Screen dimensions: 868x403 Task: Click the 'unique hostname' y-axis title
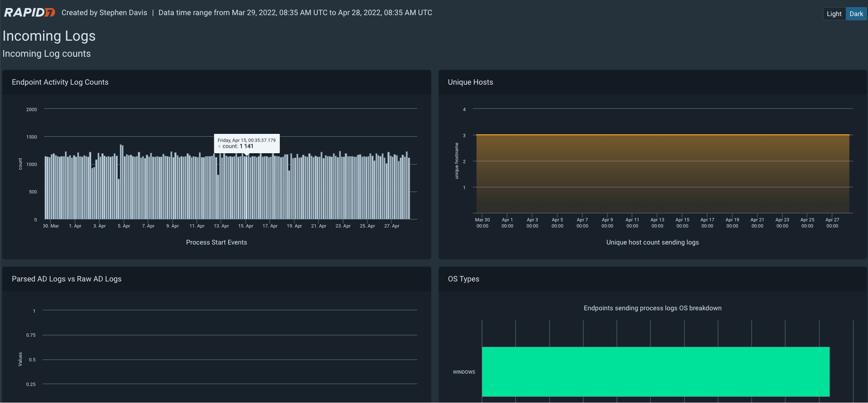457,161
